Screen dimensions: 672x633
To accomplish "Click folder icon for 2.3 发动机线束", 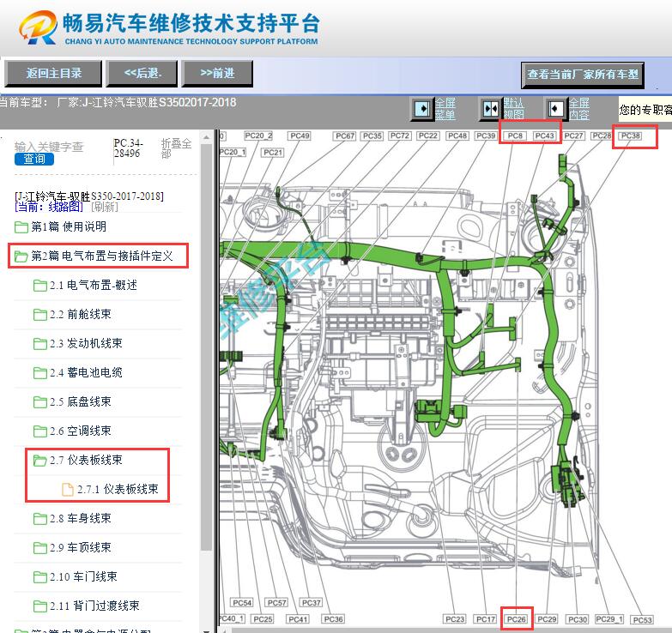I will (x=39, y=343).
